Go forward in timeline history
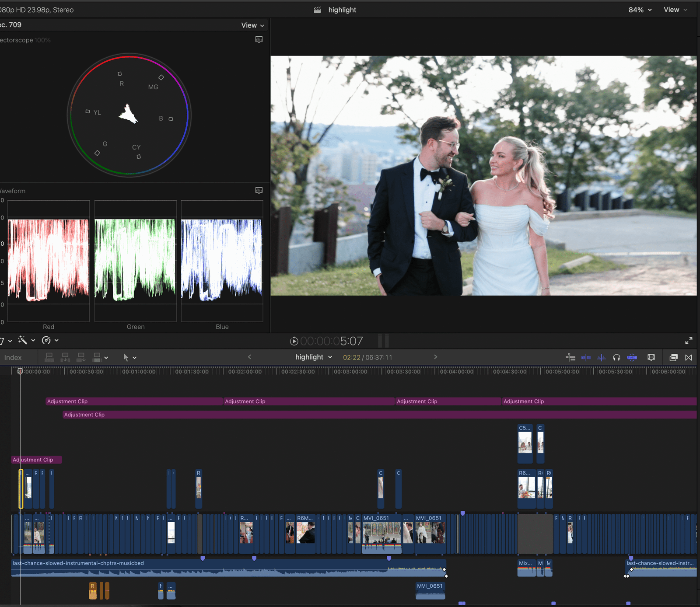The image size is (700, 607). pos(435,357)
